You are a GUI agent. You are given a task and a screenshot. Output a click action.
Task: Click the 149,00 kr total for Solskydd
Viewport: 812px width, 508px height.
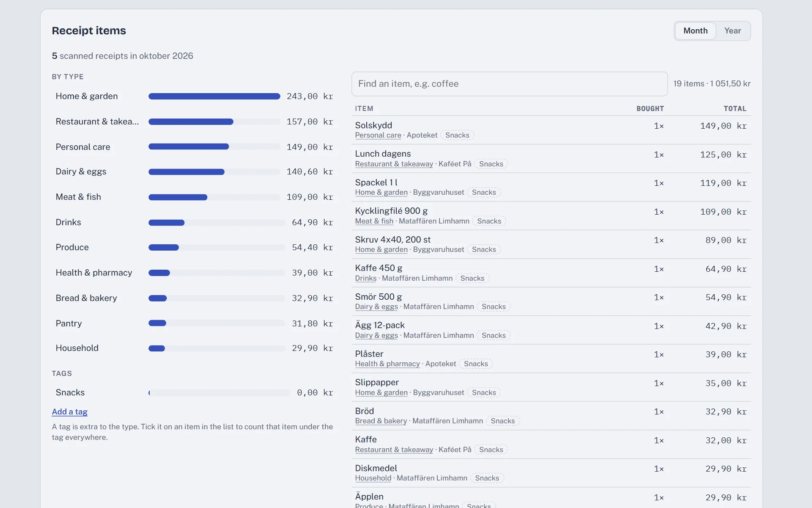tap(723, 126)
